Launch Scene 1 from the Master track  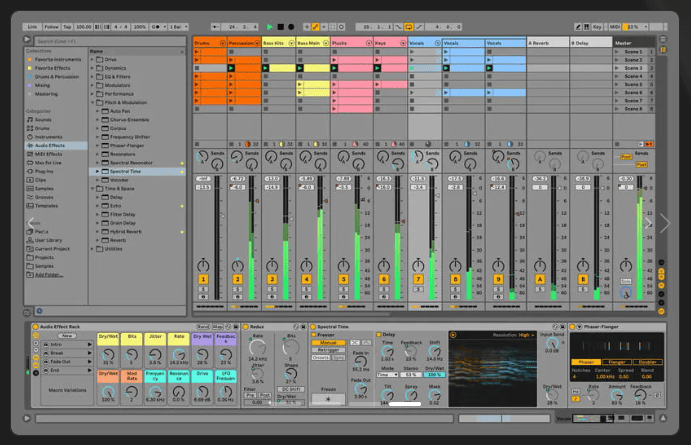point(617,52)
